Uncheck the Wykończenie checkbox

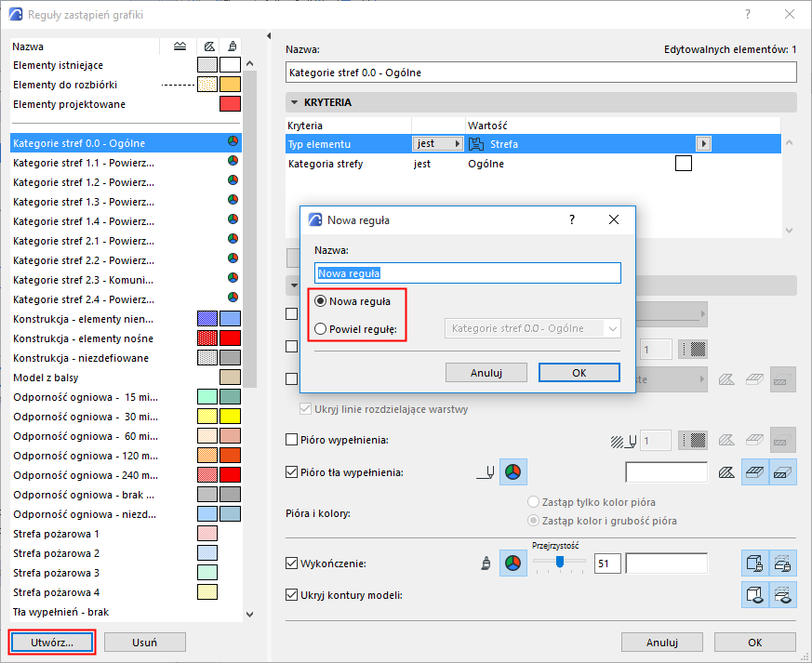[291, 564]
